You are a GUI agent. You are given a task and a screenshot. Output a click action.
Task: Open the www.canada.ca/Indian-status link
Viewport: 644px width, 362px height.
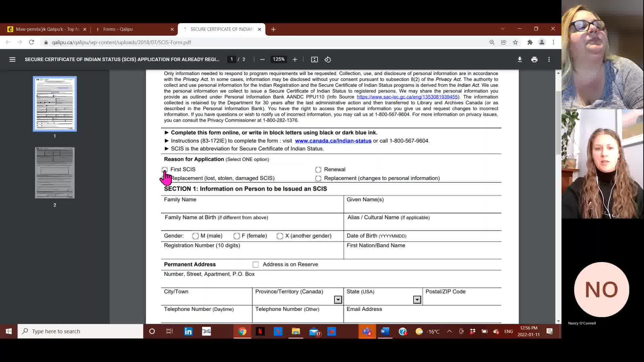333,141
